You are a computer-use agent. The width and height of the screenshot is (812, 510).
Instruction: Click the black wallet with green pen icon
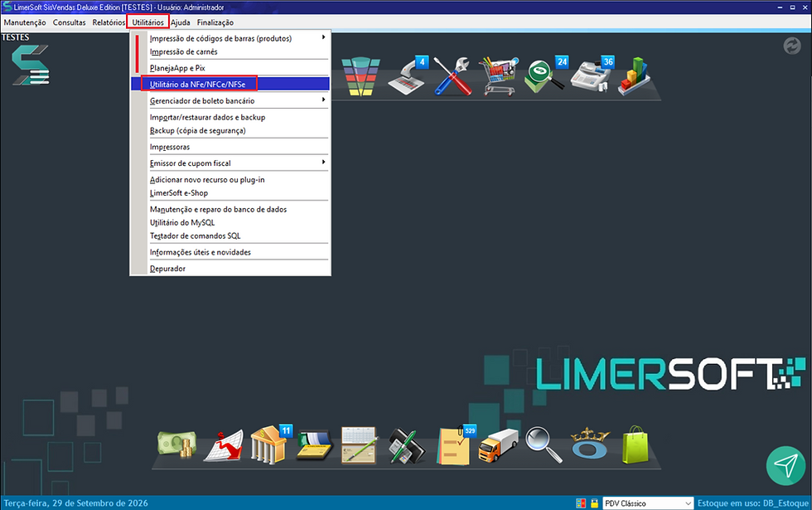(x=406, y=445)
